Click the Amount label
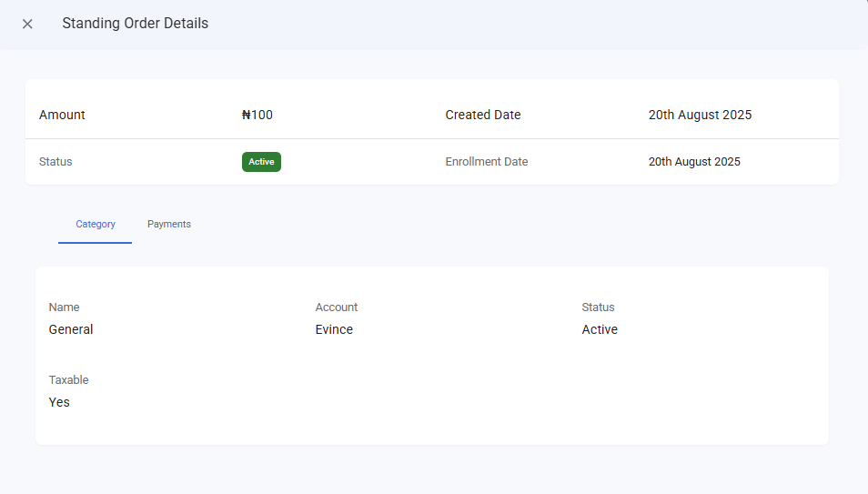The image size is (868, 494). click(x=62, y=115)
